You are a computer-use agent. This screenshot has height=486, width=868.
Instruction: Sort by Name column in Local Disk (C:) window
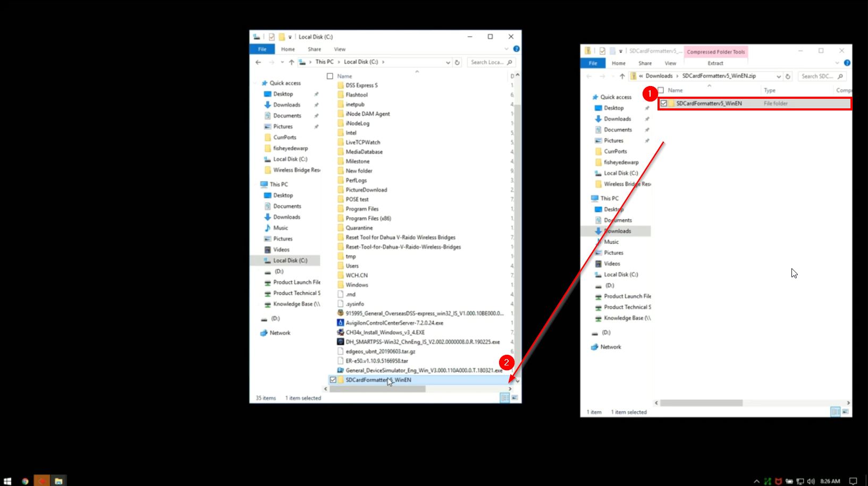[x=344, y=76]
